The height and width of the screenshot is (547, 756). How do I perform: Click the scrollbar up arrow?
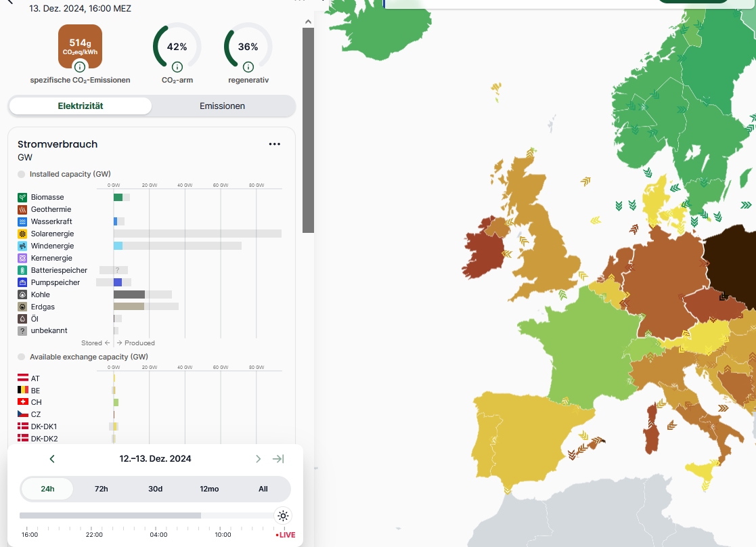pos(308,22)
